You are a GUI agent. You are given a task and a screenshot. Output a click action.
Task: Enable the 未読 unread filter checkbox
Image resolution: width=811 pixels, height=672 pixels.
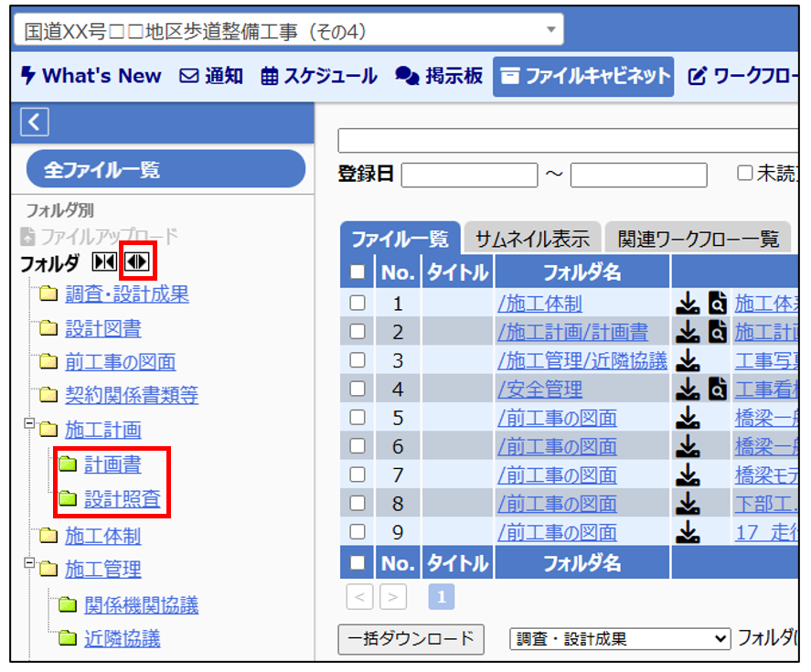coord(745,174)
